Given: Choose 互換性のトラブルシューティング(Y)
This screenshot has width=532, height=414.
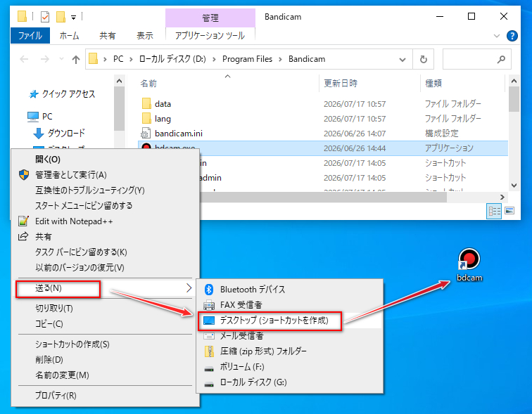Looking at the screenshot, I should click(105, 190).
